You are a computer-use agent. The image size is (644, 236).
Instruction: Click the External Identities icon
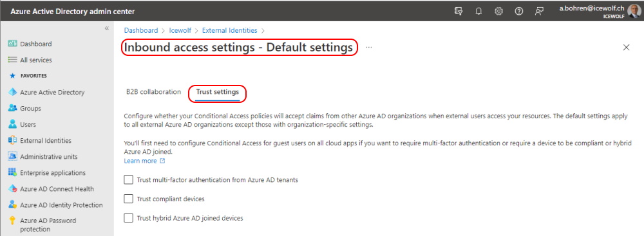(x=12, y=140)
